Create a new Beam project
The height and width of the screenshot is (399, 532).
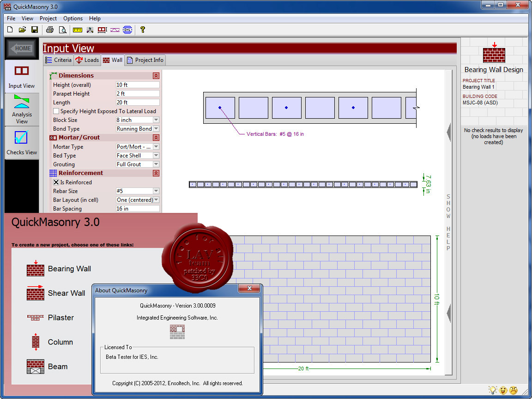(x=47, y=366)
